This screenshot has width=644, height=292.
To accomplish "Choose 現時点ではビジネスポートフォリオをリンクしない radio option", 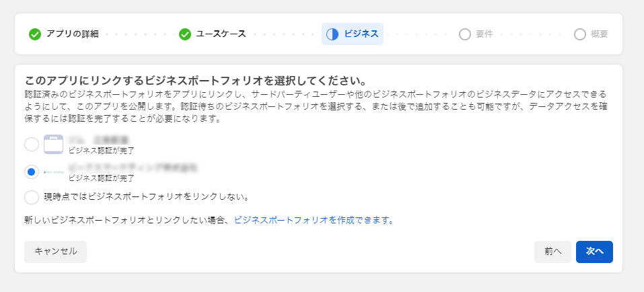I will point(32,197).
